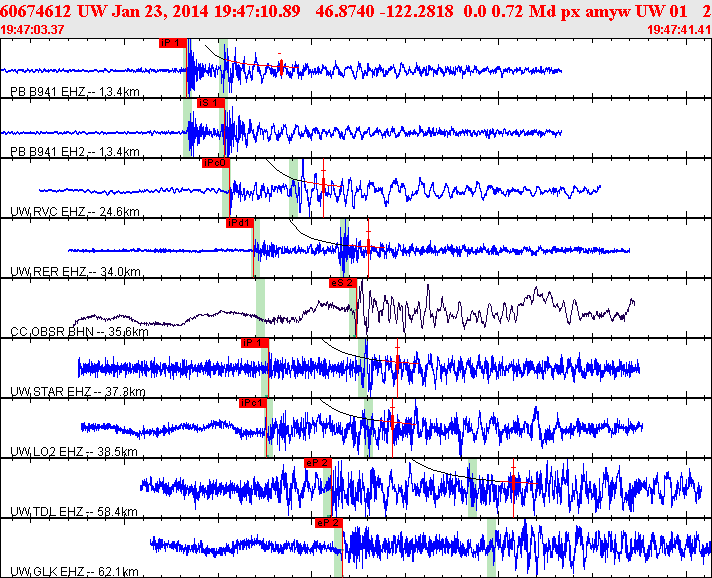Click the window end time 19:47:41.41

point(679,30)
